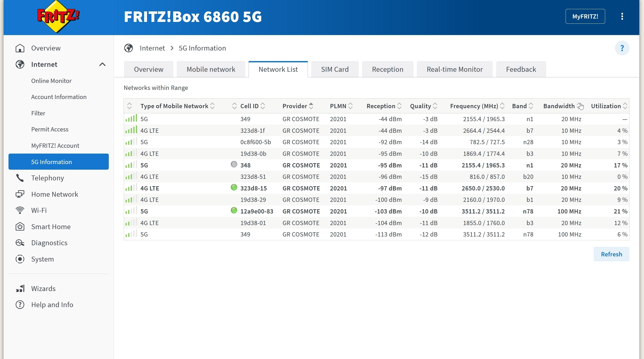
Task: Click band b20 cell
Action: (528, 177)
